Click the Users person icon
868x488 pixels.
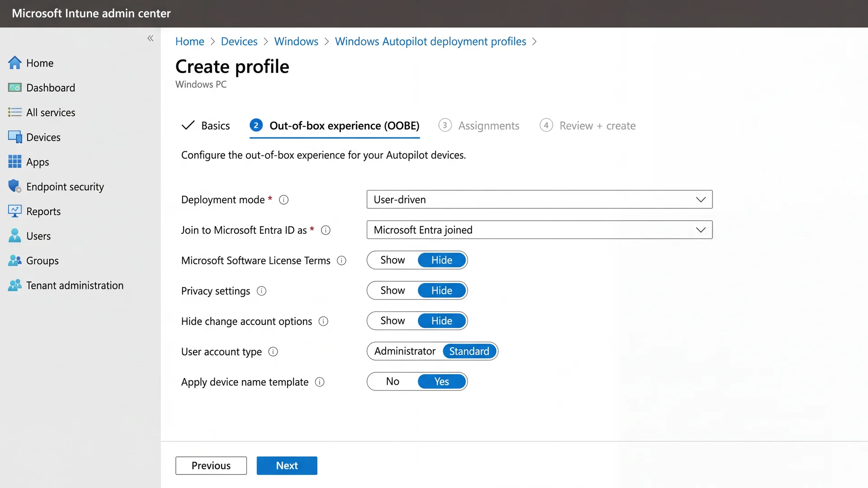pos(14,235)
